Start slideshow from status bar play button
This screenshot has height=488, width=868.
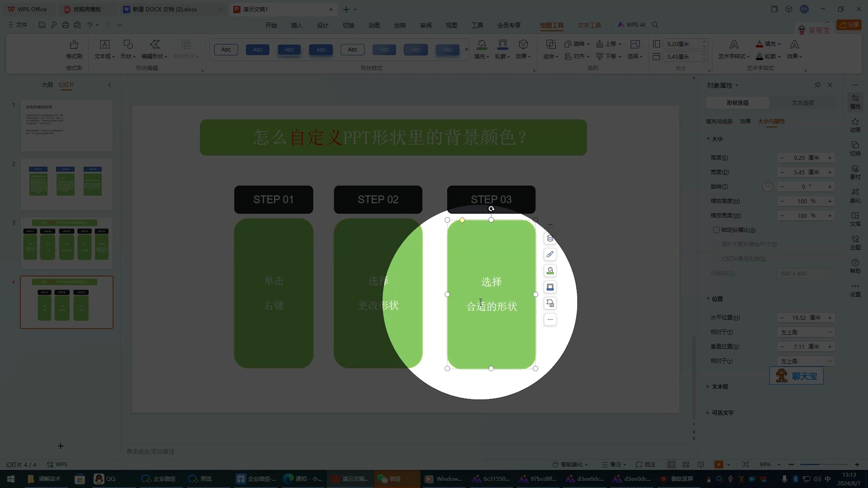click(x=718, y=465)
